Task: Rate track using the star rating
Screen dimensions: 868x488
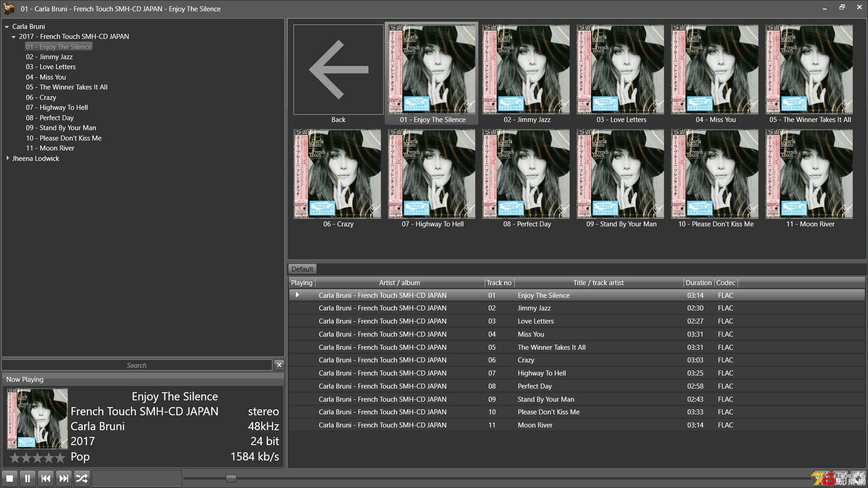Action: 38,458
